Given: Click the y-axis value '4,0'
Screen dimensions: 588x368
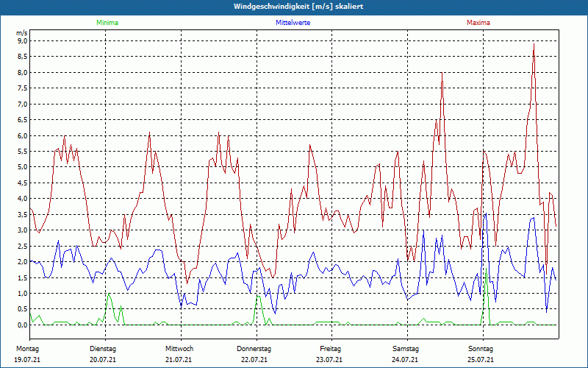Looking at the screenshot, I should click(x=23, y=199).
